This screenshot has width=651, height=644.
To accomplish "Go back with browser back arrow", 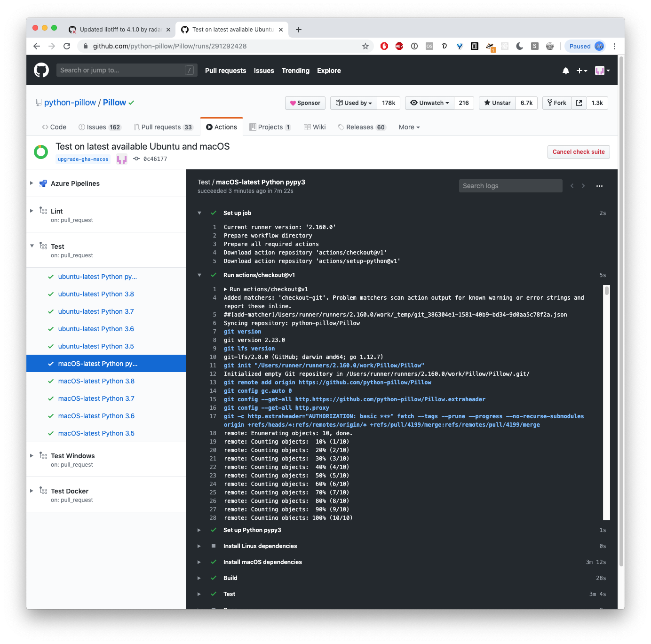I will click(37, 46).
